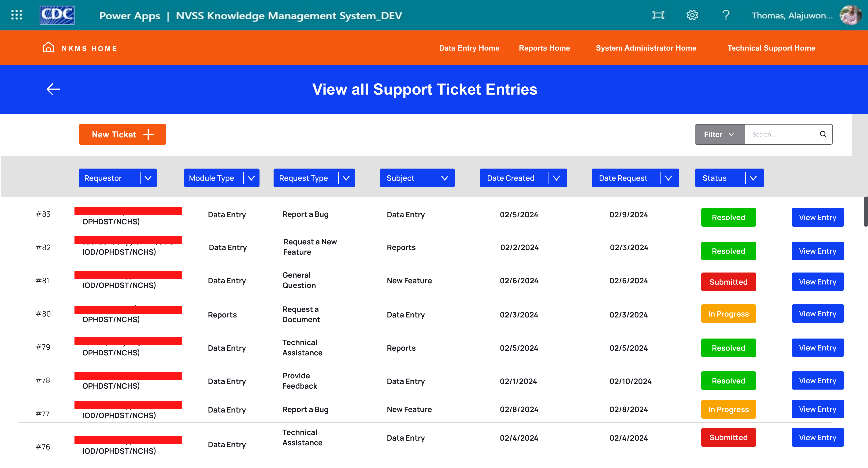Open the Date Created column dropdown
Viewport: 868px width, 468px height.
pyautogui.click(x=557, y=178)
